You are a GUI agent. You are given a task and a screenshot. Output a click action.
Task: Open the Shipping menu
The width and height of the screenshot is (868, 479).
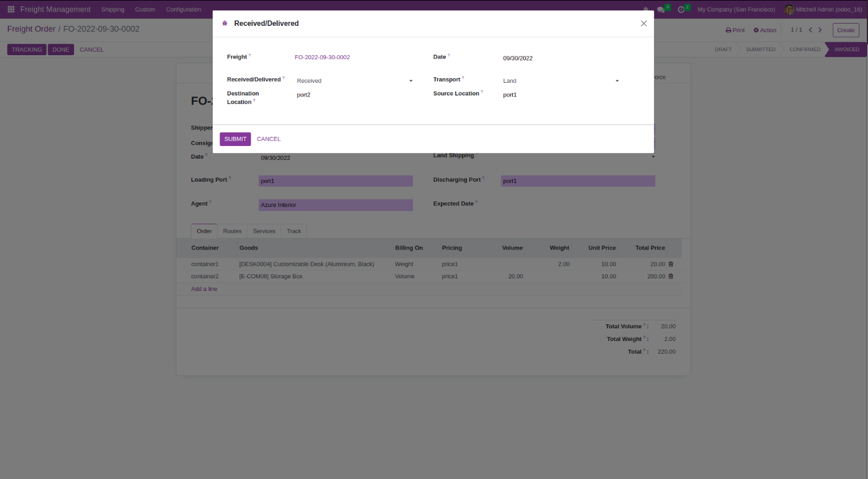113,9
